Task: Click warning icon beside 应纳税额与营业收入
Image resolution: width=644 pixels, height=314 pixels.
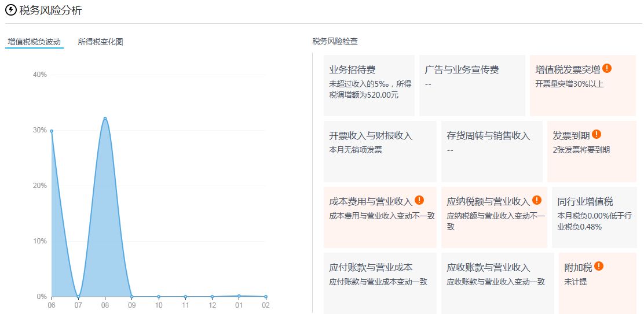Action: tap(537, 200)
